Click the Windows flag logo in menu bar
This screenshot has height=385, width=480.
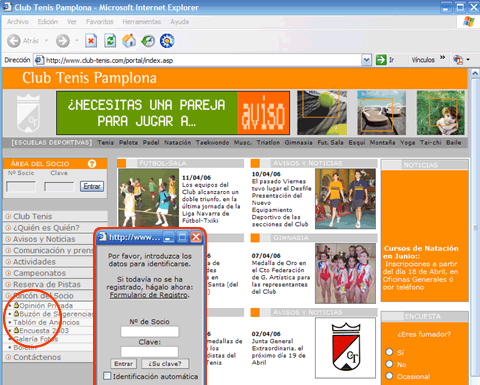[x=469, y=22]
